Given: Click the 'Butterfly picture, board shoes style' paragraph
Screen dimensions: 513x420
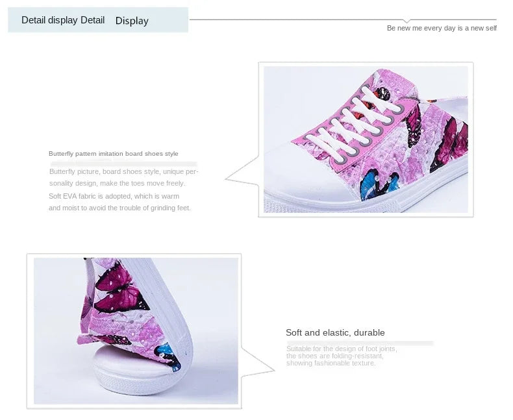Looking at the screenshot, I should [x=123, y=177].
